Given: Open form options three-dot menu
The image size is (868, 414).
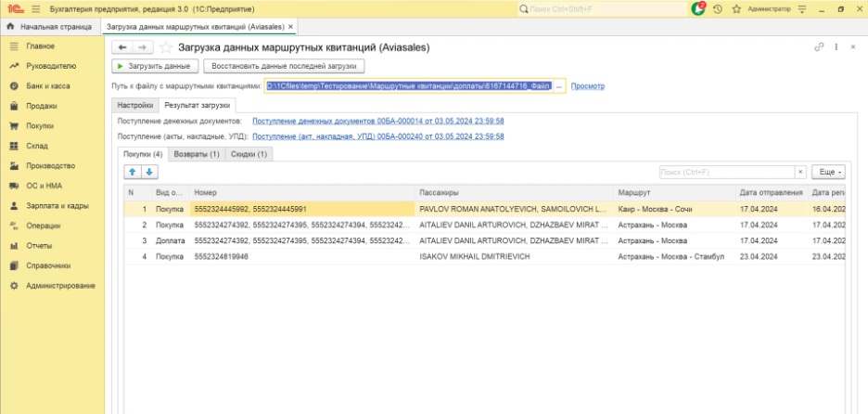Looking at the screenshot, I should (836, 47).
